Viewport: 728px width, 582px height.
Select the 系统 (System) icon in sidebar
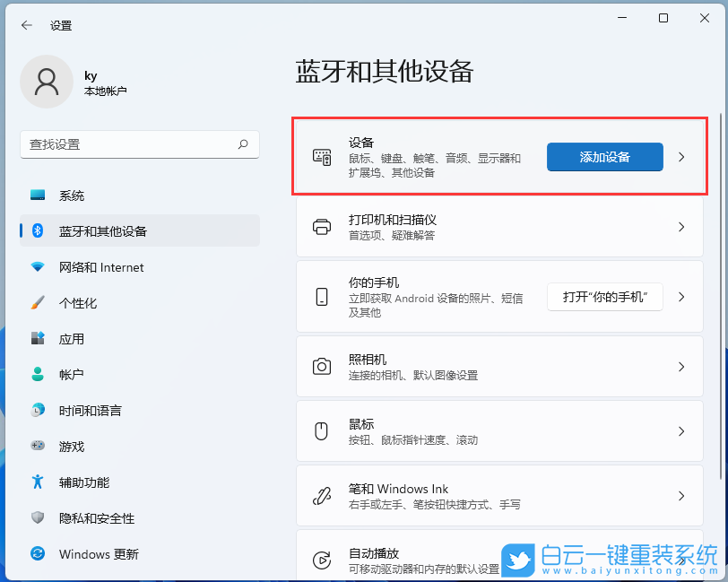tap(36, 195)
